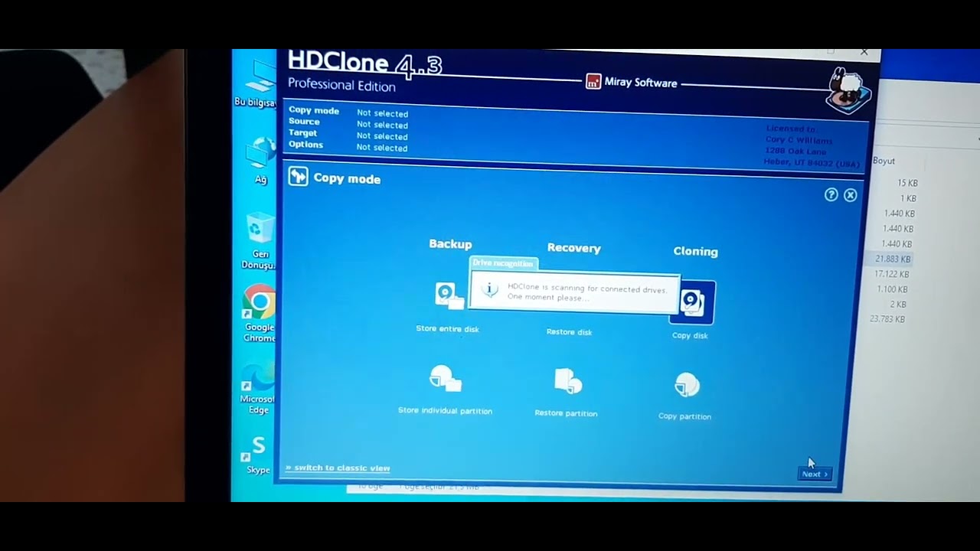Click the Copy mode header icon
980x551 pixels.
pos(298,177)
